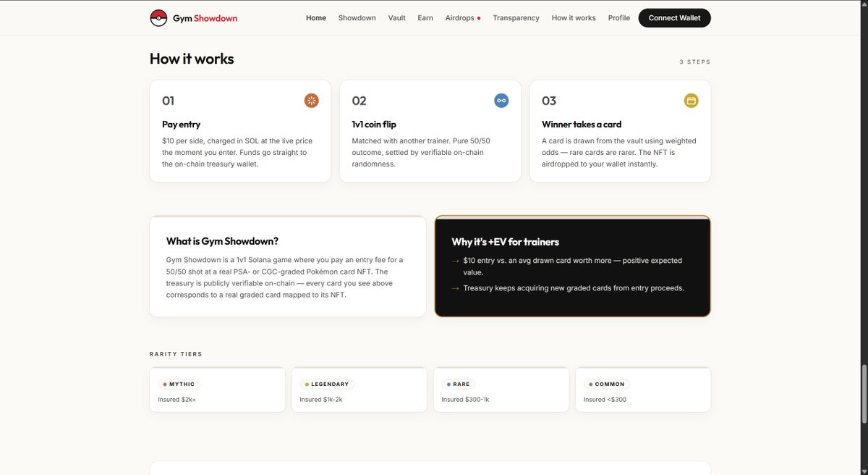This screenshot has height=475, width=868.
Task: Click the yellow Winner takes a card icon
Action: [692, 101]
